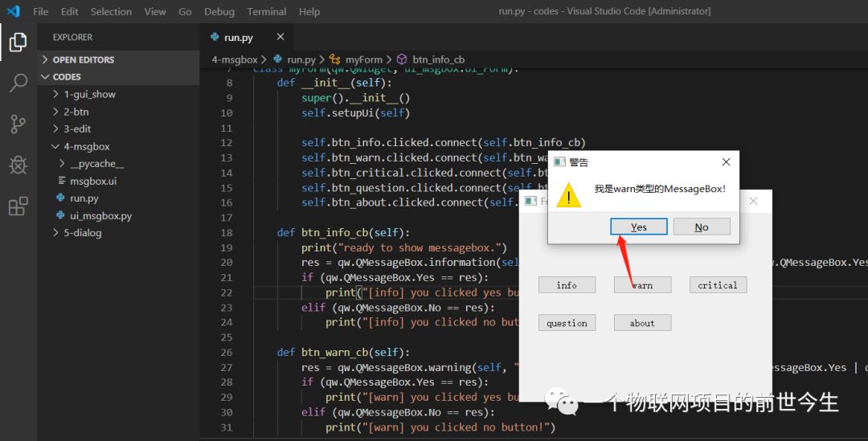Click the about button in Form window

(642, 323)
